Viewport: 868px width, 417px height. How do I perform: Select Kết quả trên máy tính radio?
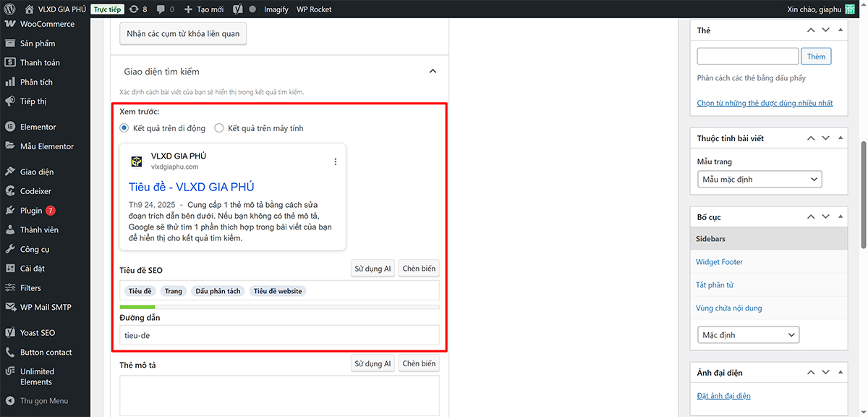[219, 128]
